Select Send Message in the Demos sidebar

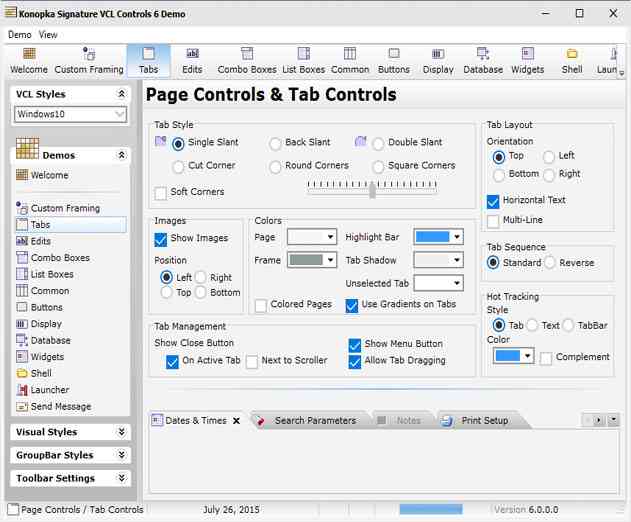[x=54, y=406]
